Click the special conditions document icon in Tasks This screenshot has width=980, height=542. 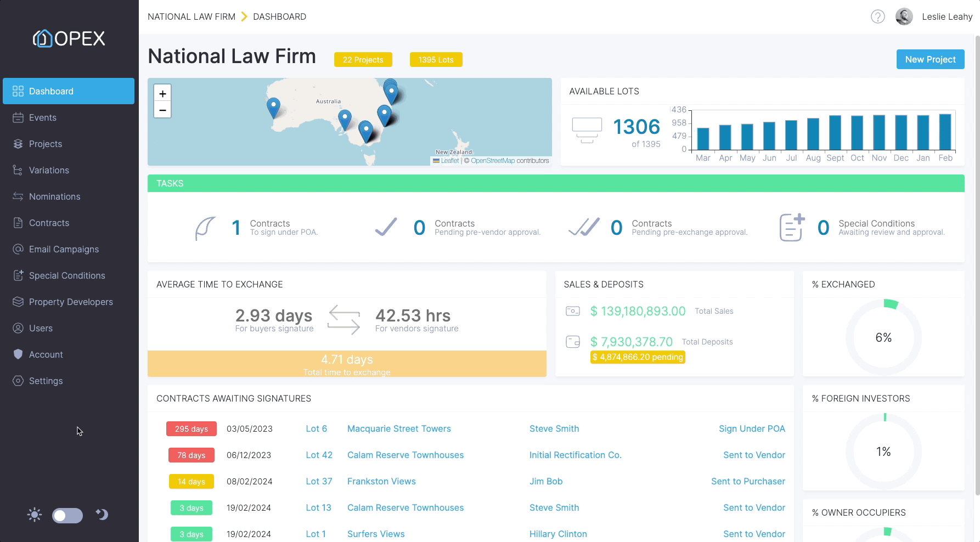pos(792,227)
